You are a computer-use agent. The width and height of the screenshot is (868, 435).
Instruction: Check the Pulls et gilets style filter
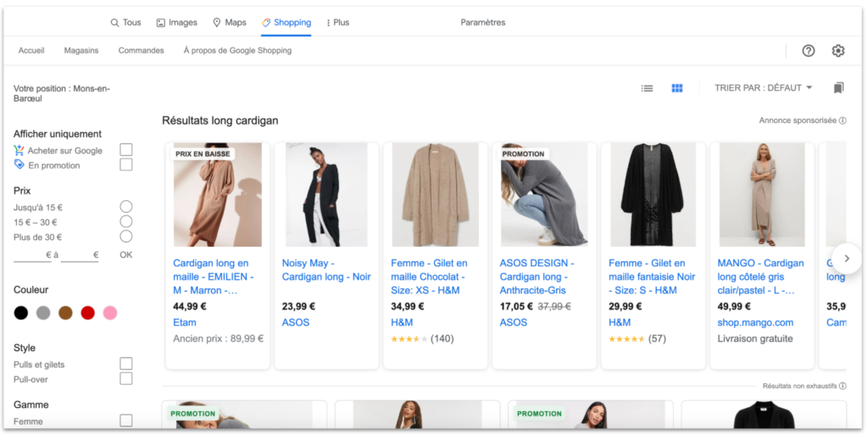click(x=126, y=364)
